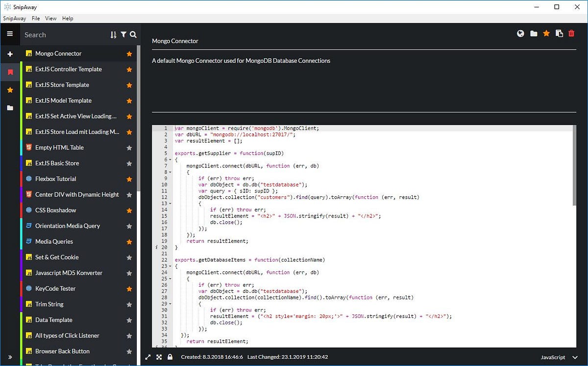The height and width of the screenshot is (366, 588).
Task: Open the SnipAway menu
Action: [x=14, y=18]
